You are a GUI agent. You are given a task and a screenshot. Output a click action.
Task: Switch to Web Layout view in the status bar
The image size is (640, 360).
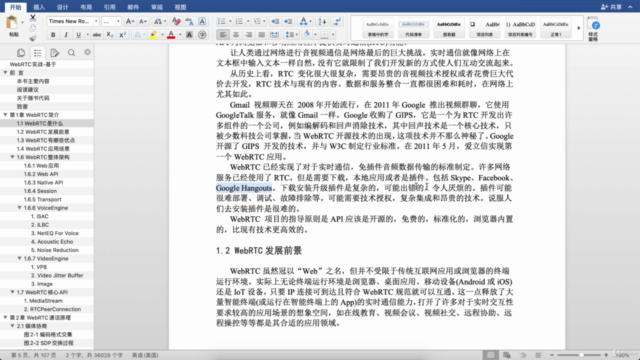coord(507,355)
